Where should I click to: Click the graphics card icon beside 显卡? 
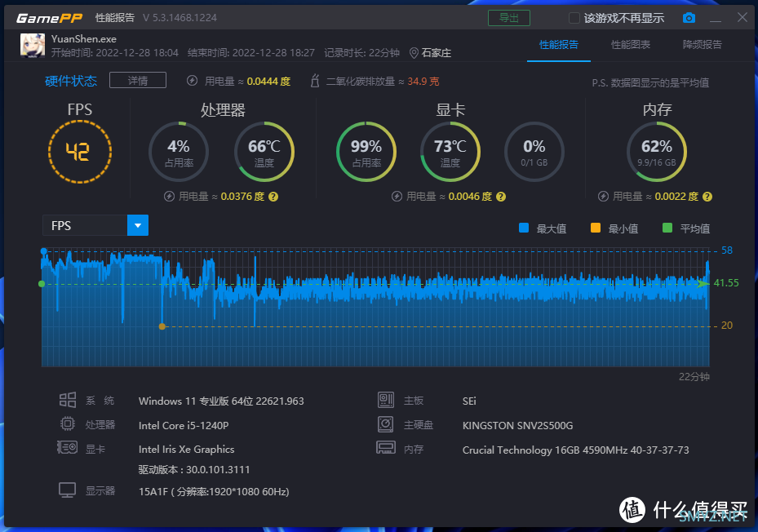[x=67, y=447]
